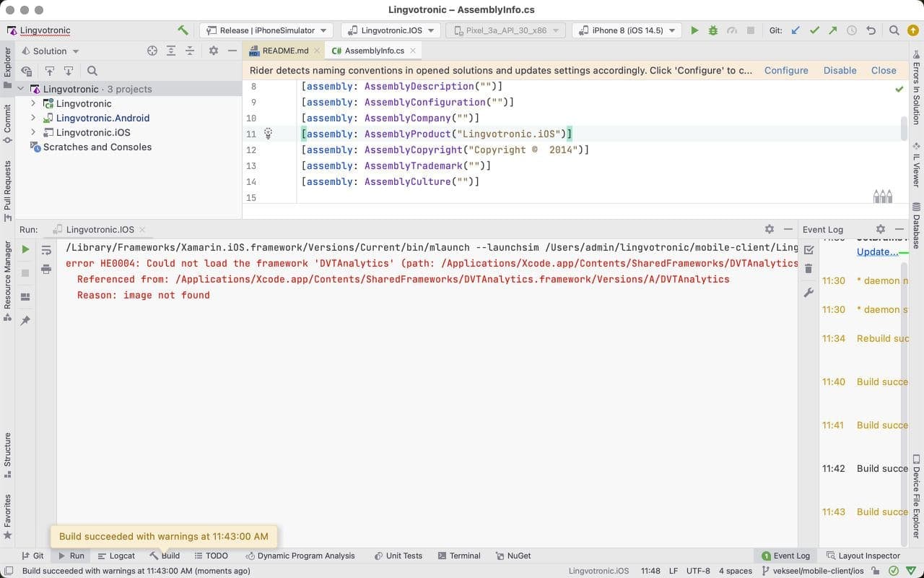Open Solution panel settings gear
Screen dimensions: 924x578
tap(214, 51)
